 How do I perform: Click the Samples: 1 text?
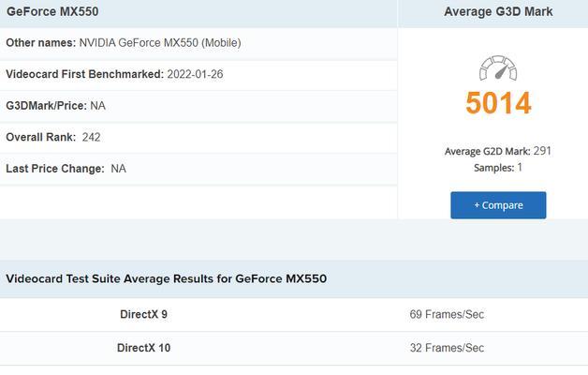pyautogui.click(x=497, y=168)
